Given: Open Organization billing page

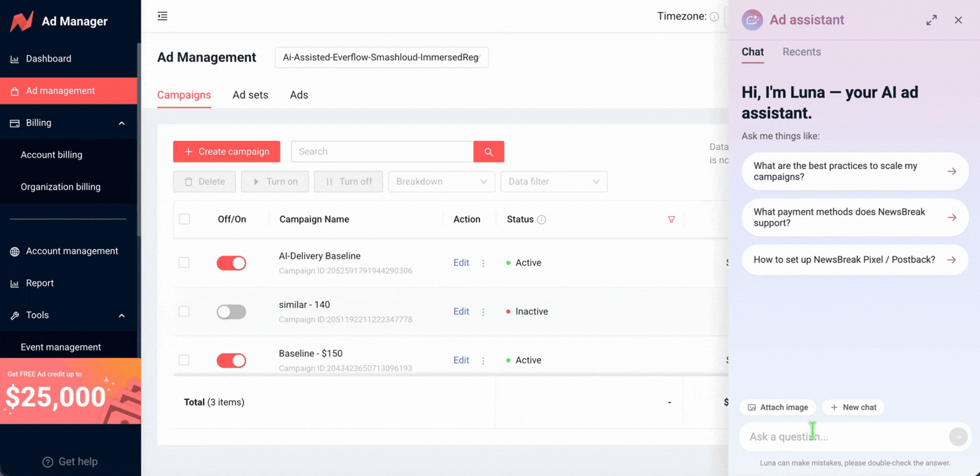Looking at the screenshot, I should click(60, 187).
